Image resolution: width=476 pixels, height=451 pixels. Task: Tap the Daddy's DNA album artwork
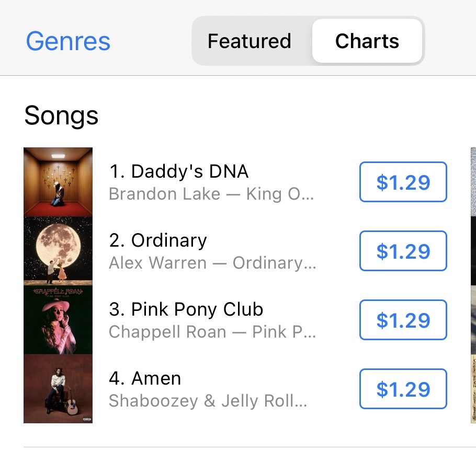point(58,182)
